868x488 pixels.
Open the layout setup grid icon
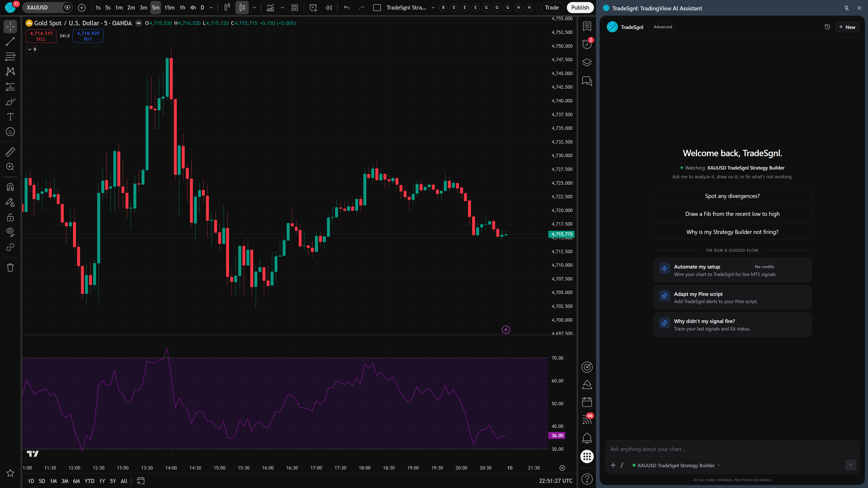coord(295,7)
